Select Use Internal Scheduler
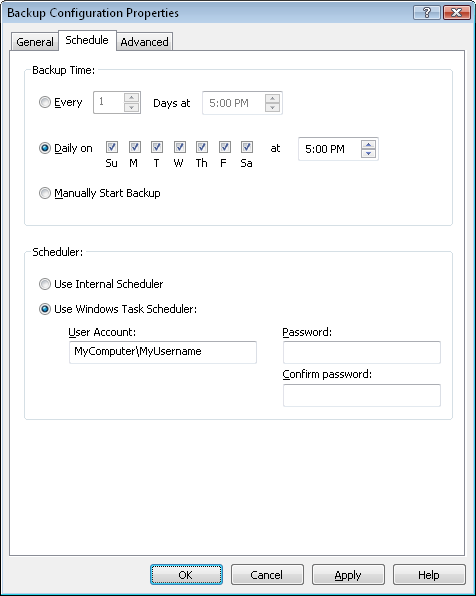The height and width of the screenshot is (596, 476). (x=45, y=284)
